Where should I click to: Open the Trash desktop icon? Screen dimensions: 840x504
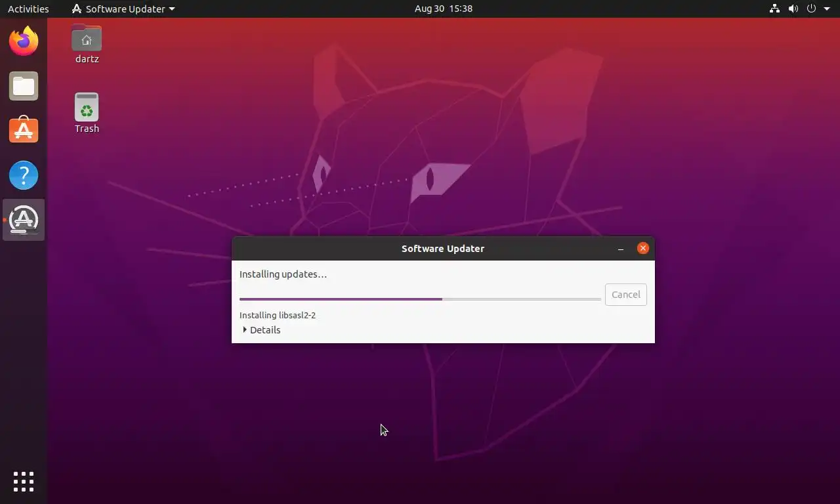87,113
